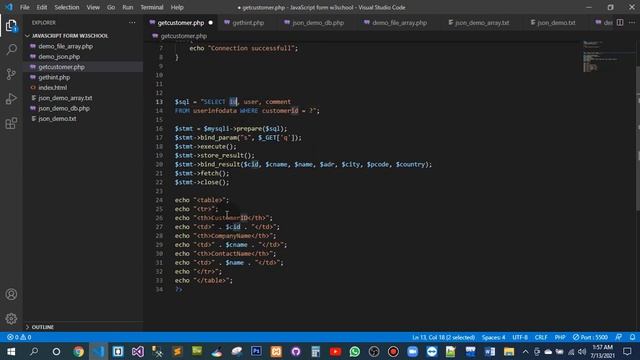Screen dimensions: 640x360
Task: Change line endings via CRLF
Action: 541,337
